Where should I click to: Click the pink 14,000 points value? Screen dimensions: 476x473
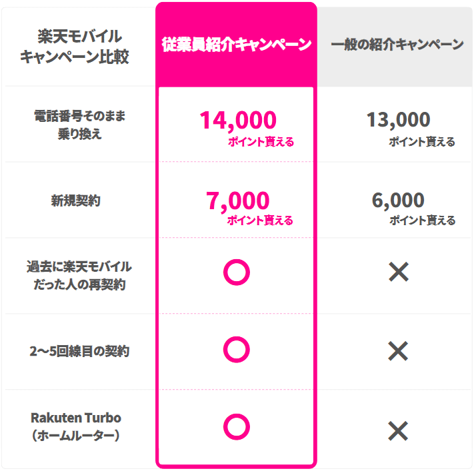[237, 120]
